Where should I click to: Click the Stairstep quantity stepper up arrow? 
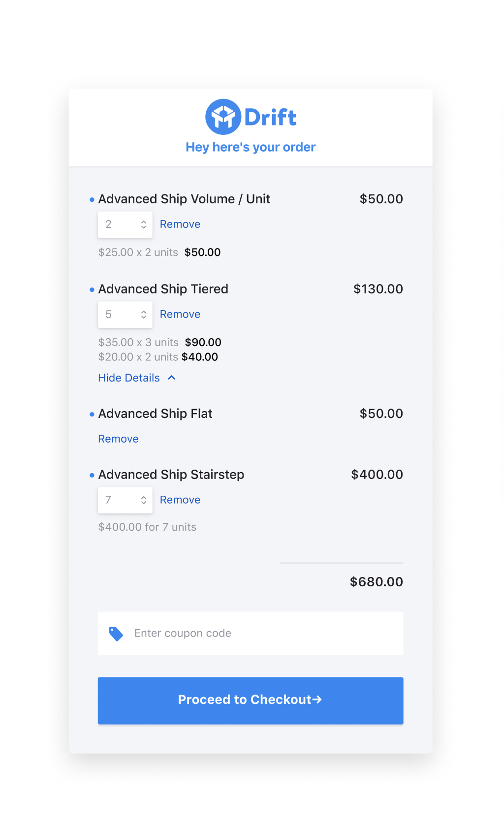143,497
